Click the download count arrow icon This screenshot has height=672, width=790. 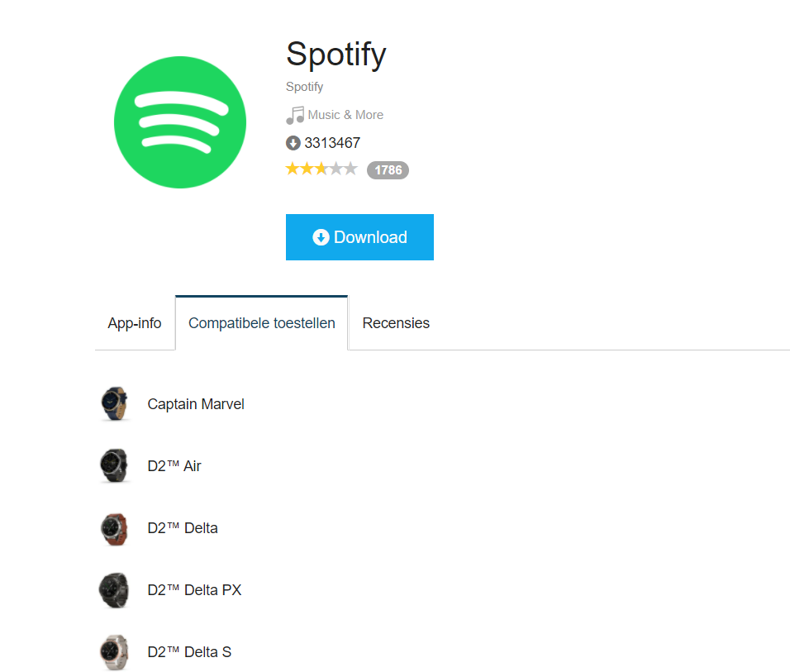pyautogui.click(x=293, y=143)
